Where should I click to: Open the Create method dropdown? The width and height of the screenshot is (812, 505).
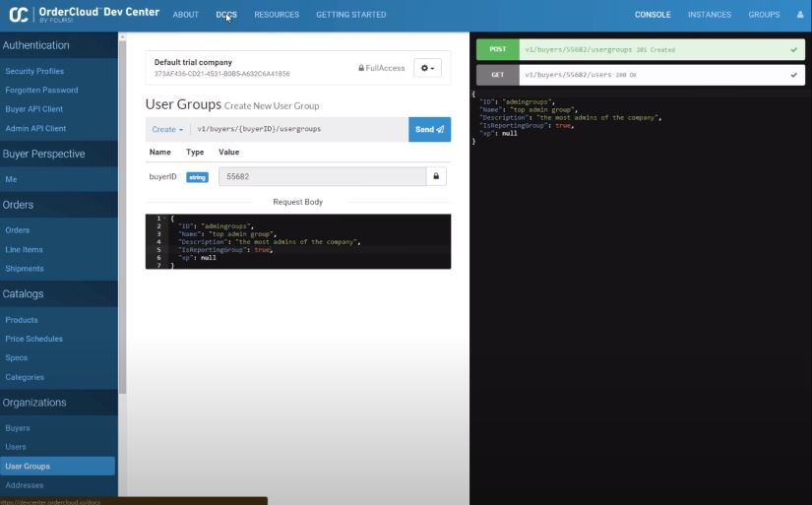coord(167,130)
